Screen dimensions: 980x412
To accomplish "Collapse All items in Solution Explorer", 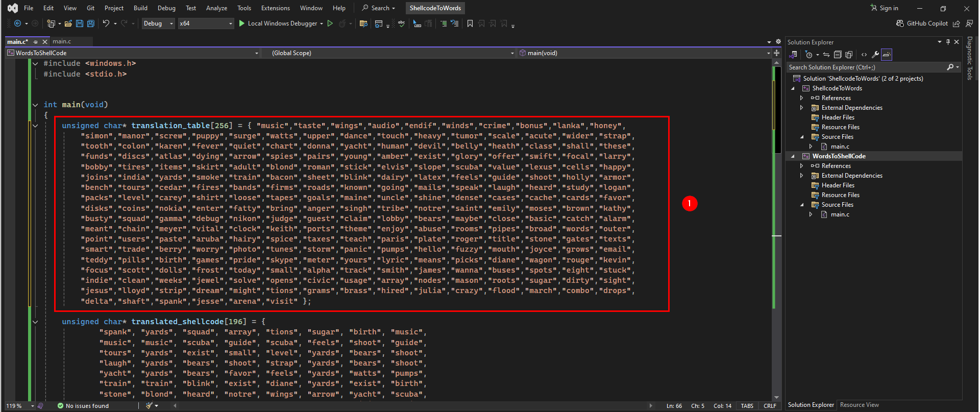I will point(838,55).
